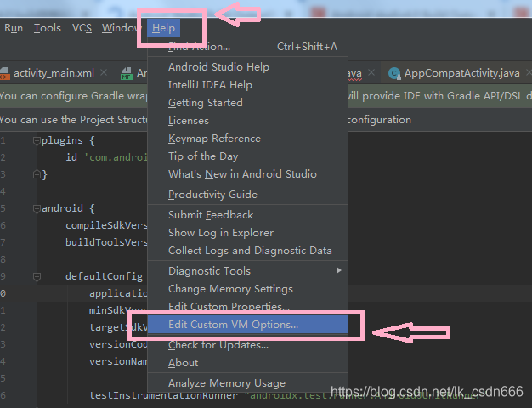Click the Diagnostic Tools submenu arrow
The image size is (532, 408).
click(338, 270)
